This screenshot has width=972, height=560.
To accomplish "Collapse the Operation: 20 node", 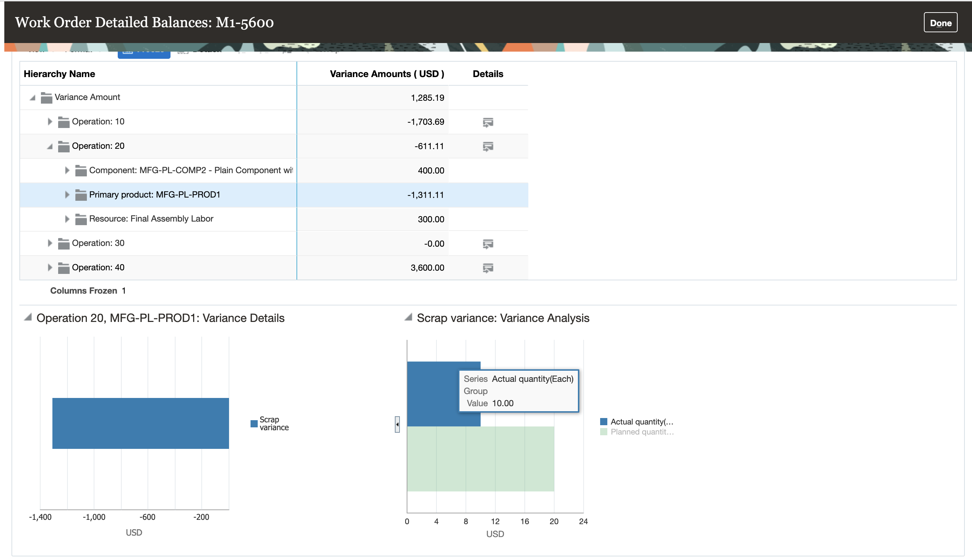I will tap(50, 146).
